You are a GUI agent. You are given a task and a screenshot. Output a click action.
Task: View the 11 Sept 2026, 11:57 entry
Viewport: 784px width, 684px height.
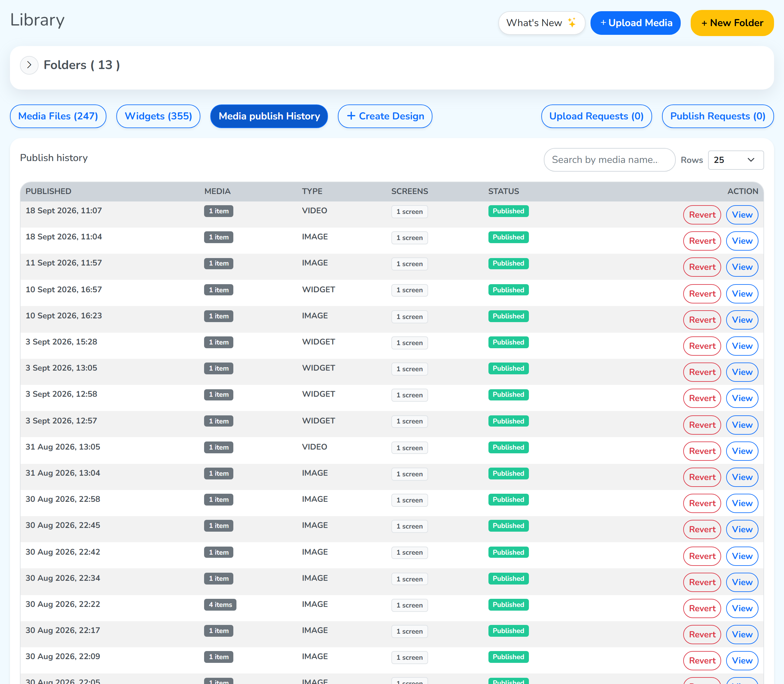point(742,267)
